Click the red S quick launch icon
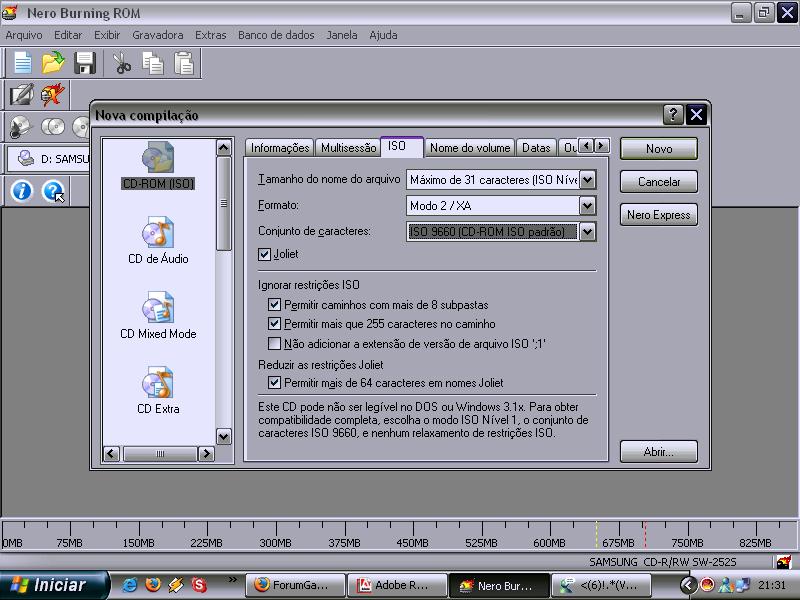The image size is (800, 600). (199, 585)
